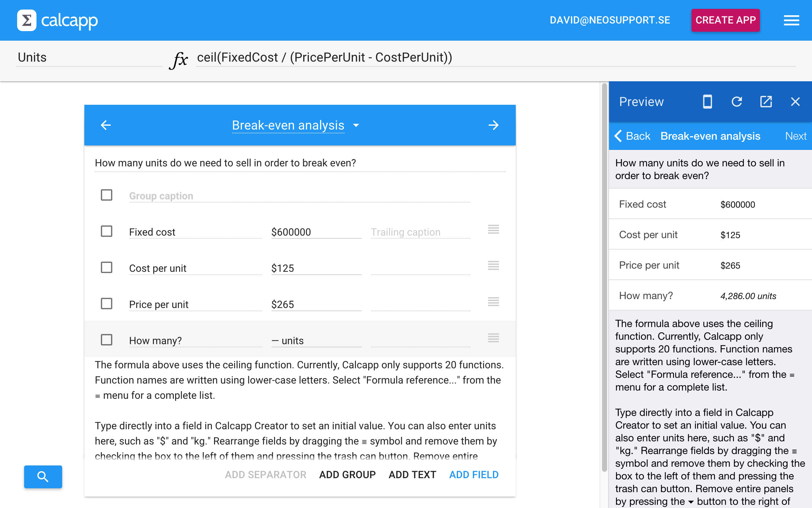This screenshot has height=508, width=812.
Task: Edit the Price per unit label
Action: point(195,304)
